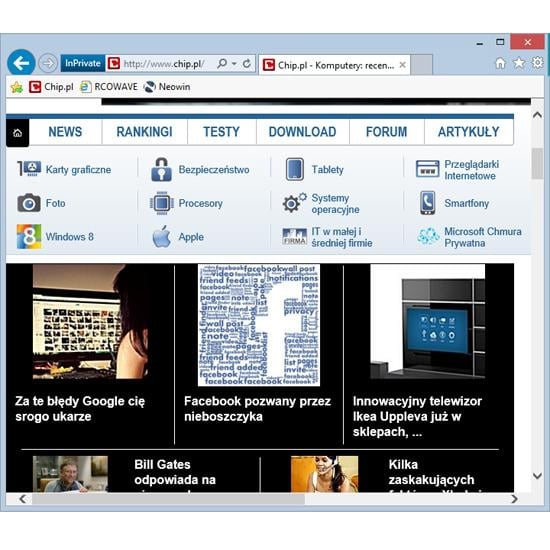
Task: Open the Smartfony category link
Action: pos(467,203)
